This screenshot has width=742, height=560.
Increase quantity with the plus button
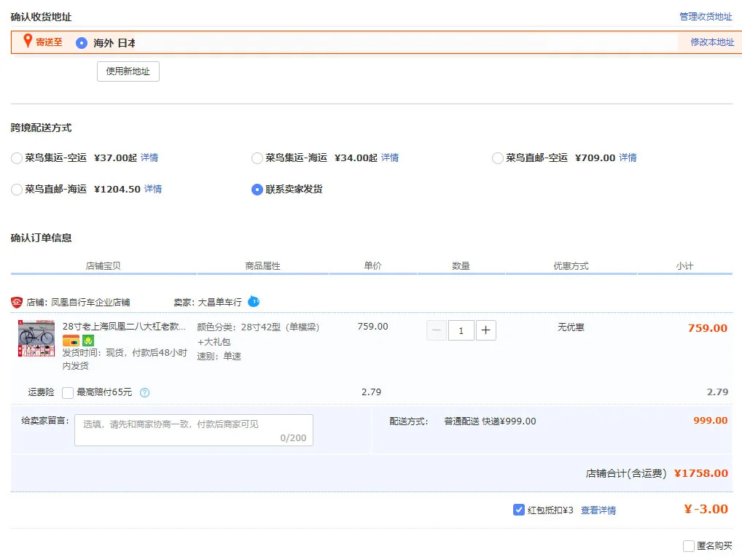click(x=486, y=330)
